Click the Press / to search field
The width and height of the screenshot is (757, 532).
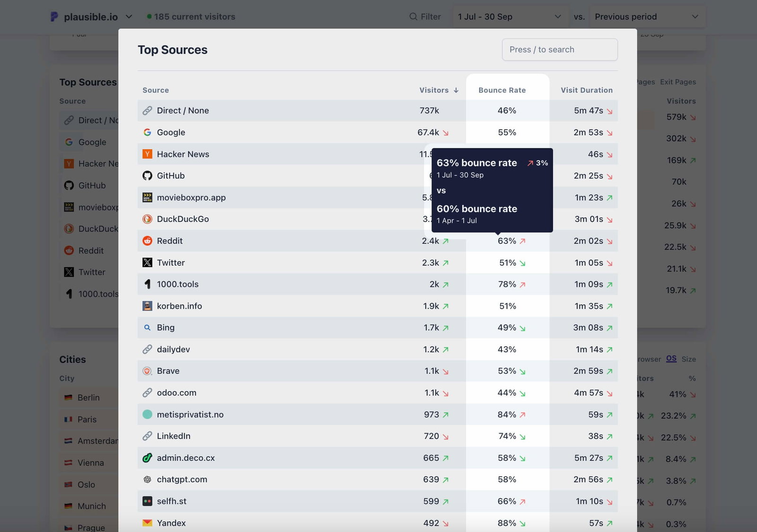click(560, 49)
